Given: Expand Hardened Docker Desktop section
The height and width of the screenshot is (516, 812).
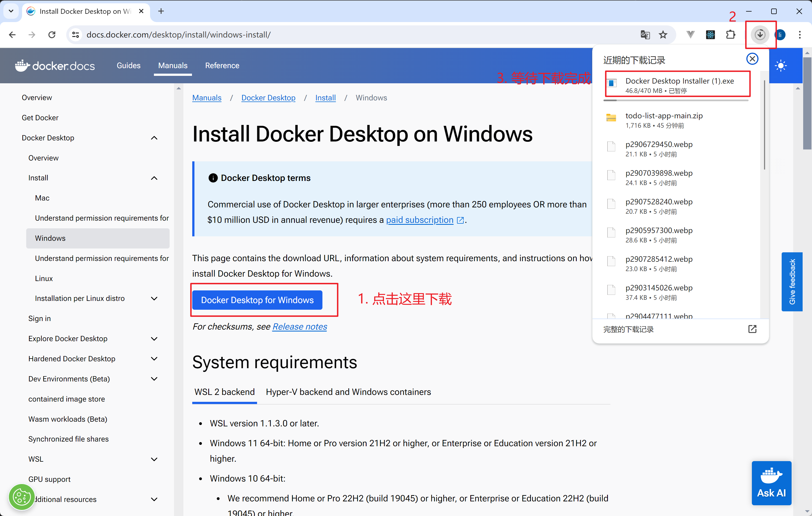Looking at the screenshot, I should [154, 359].
